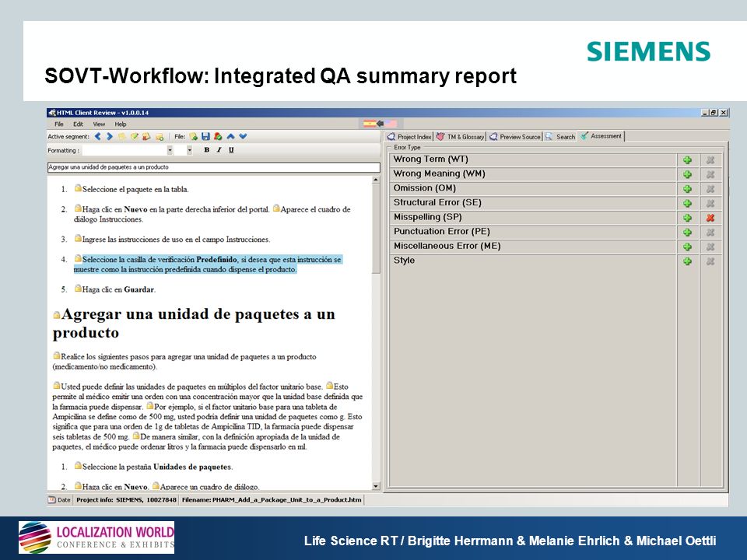This screenshot has height=560, width=747.
Task: Click the segment text field containing 'Agregar una unidad'
Action: coord(214,167)
